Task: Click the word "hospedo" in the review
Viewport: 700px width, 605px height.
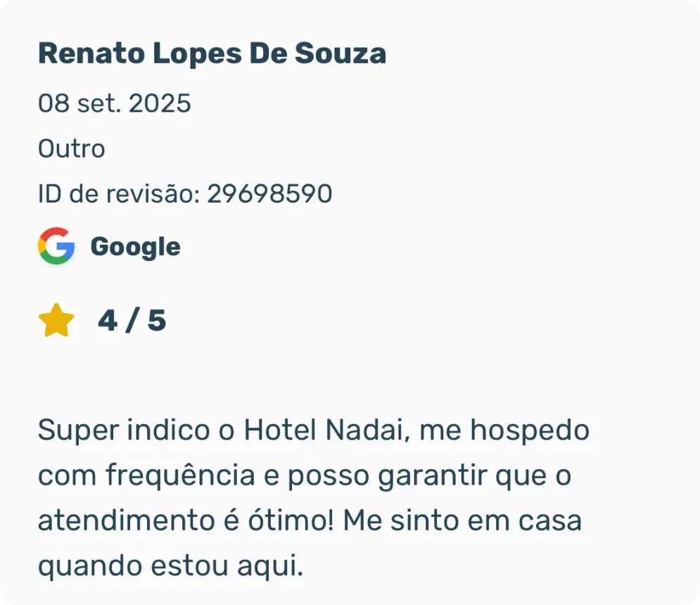Action: (529, 431)
